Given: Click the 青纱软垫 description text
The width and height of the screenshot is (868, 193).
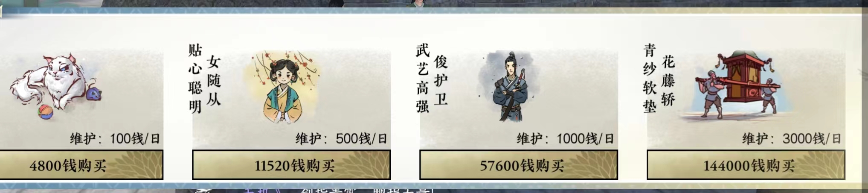Looking at the screenshot, I should tap(649, 78).
